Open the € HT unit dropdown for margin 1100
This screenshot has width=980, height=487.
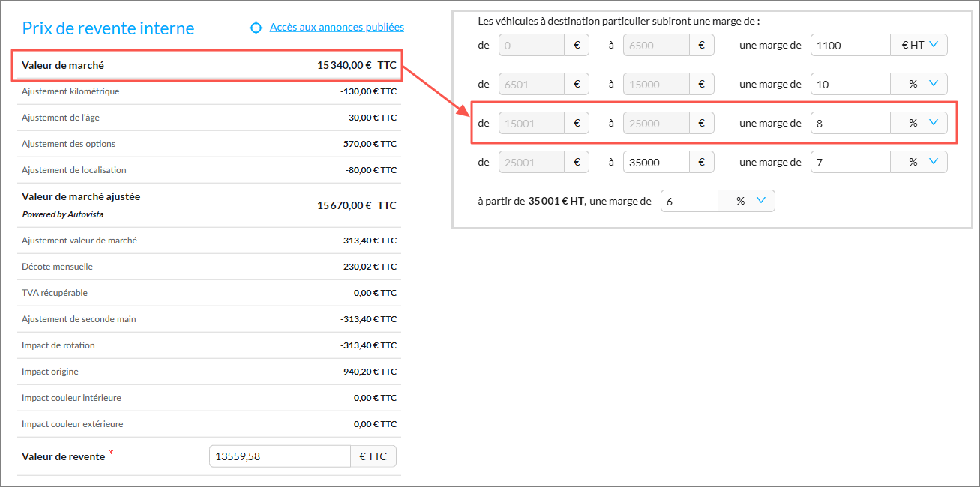(x=919, y=45)
